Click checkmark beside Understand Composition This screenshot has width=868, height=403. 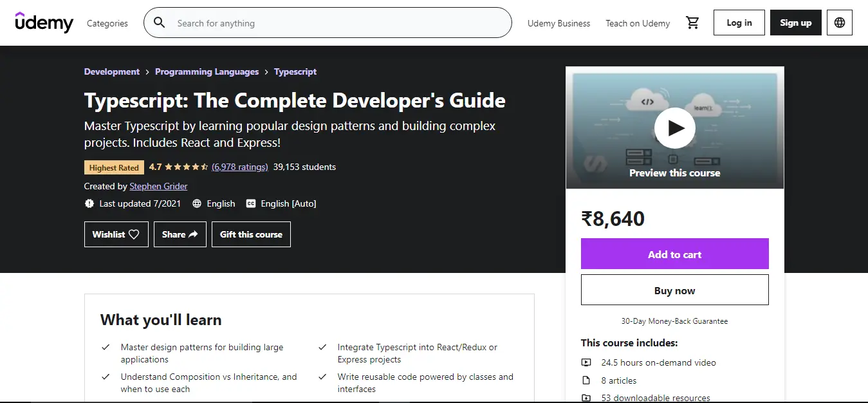[x=106, y=377]
